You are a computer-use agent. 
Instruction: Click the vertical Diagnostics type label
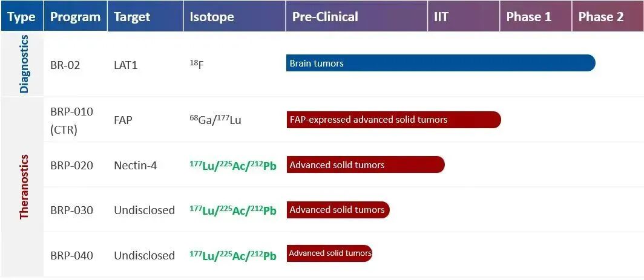pos(24,63)
